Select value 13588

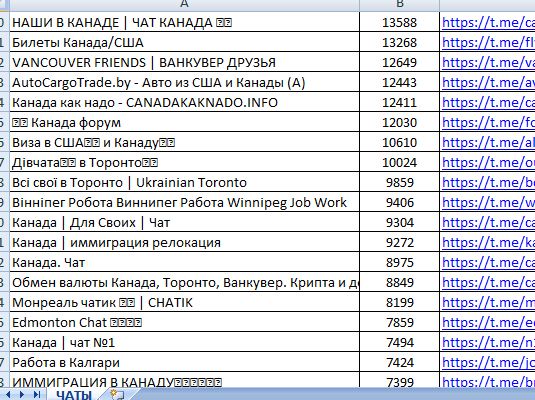(x=400, y=23)
